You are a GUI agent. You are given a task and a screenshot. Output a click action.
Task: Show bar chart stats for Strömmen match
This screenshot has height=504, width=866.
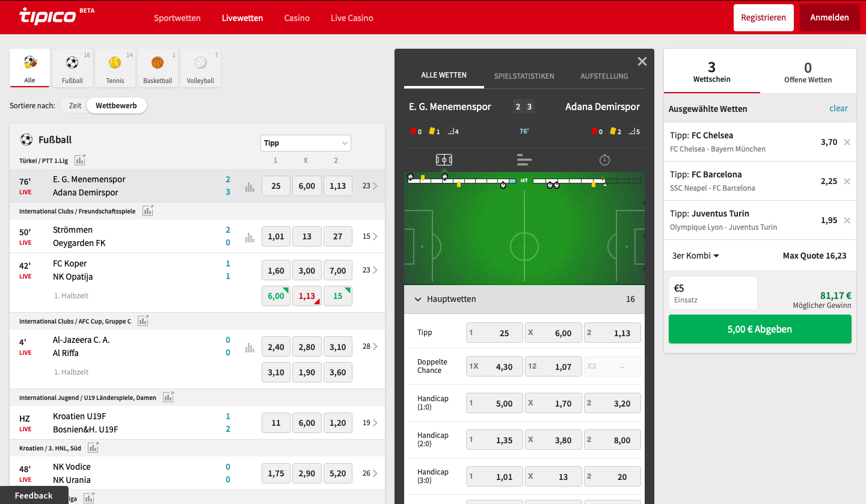click(250, 237)
